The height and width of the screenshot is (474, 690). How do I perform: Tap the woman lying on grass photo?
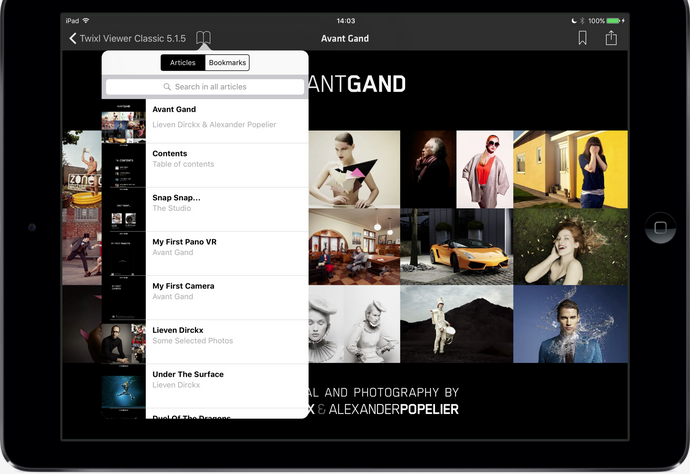coord(570,246)
